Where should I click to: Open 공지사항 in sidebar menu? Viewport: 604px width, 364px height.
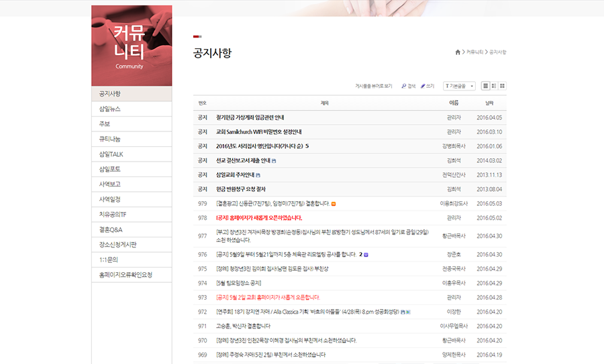(x=132, y=94)
